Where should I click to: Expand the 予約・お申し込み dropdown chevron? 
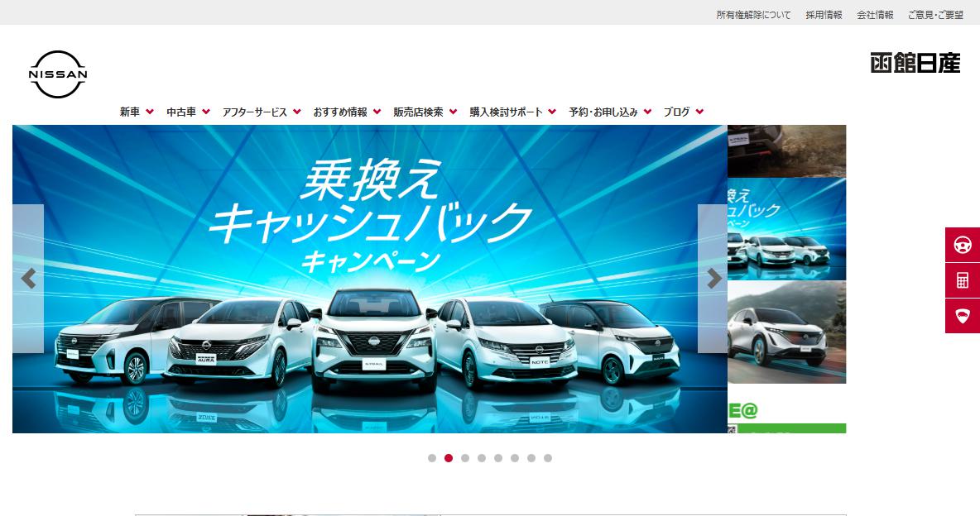(x=647, y=112)
